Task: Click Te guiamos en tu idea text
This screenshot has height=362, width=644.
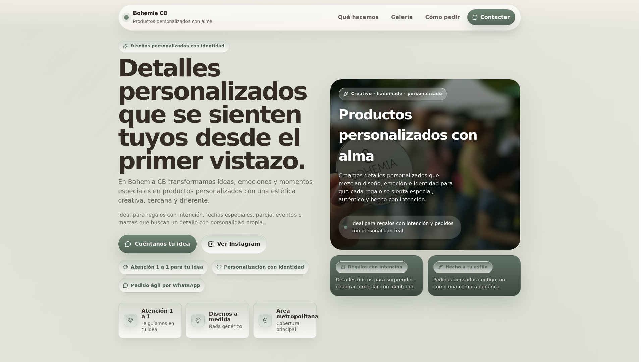Action: tap(158, 327)
